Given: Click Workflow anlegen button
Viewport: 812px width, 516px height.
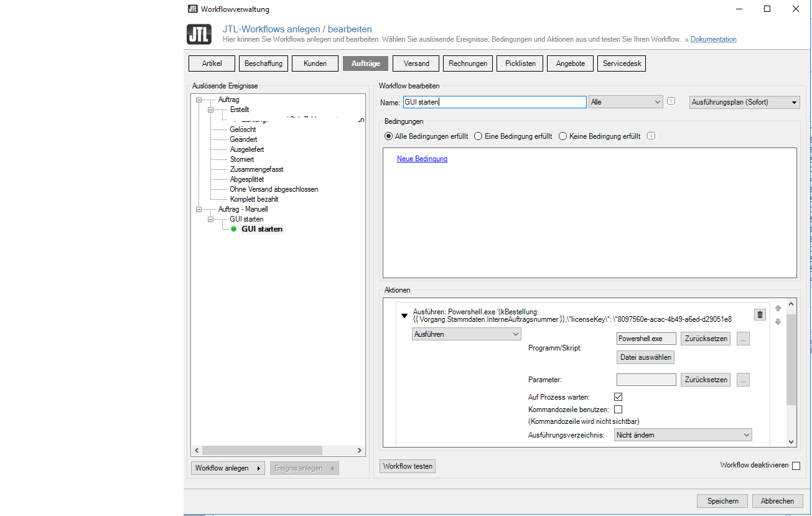Looking at the screenshot, I should 228,468.
